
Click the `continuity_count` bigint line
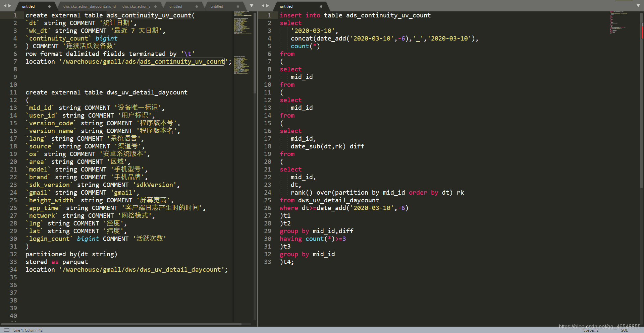pyautogui.click(x=71, y=39)
